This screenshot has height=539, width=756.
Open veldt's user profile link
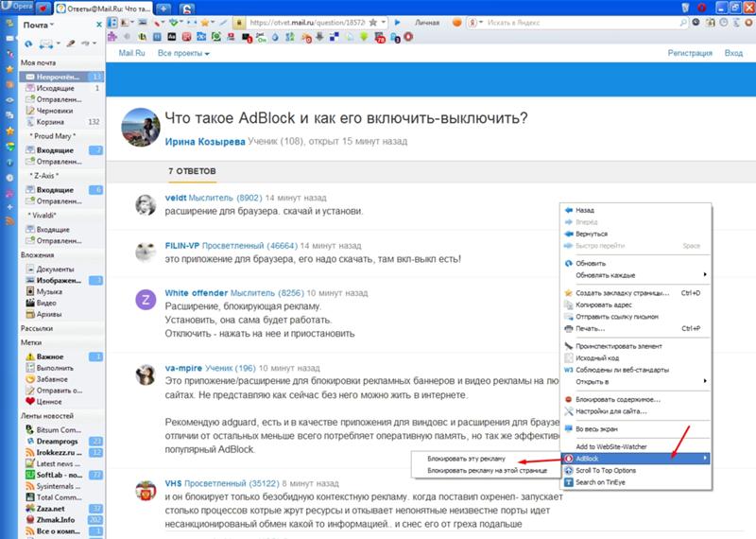[176, 198]
